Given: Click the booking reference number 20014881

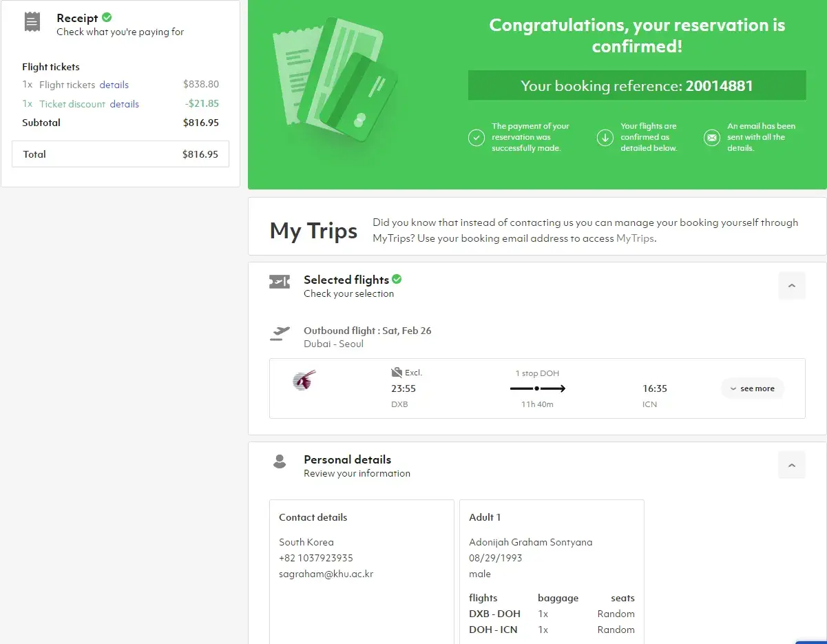Looking at the screenshot, I should point(719,86).
